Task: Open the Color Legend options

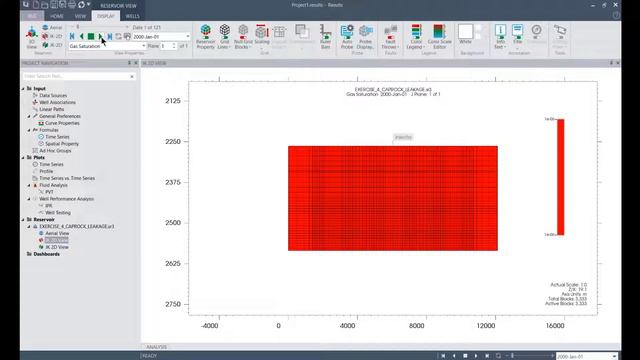Action: (416, 37)
